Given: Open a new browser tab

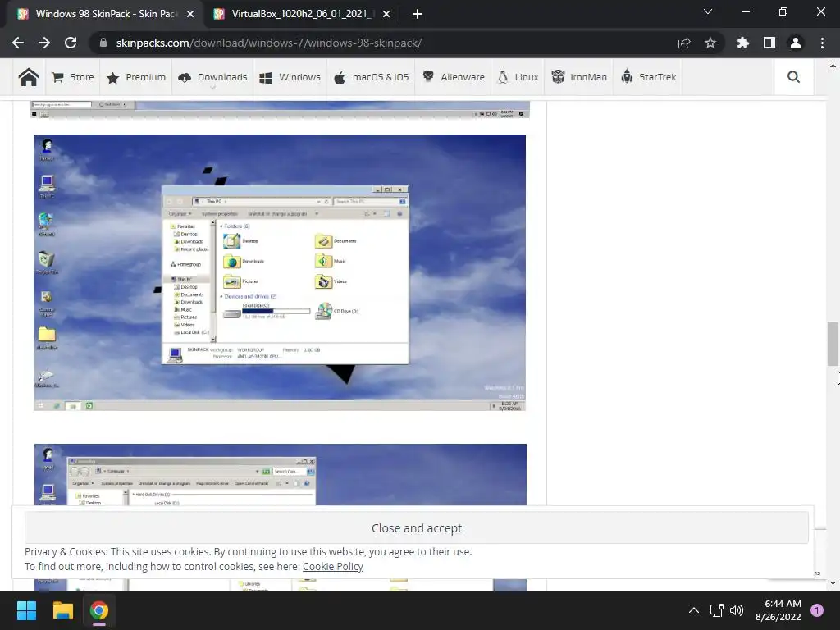Looking at the screenshot, I should (418, 14).
